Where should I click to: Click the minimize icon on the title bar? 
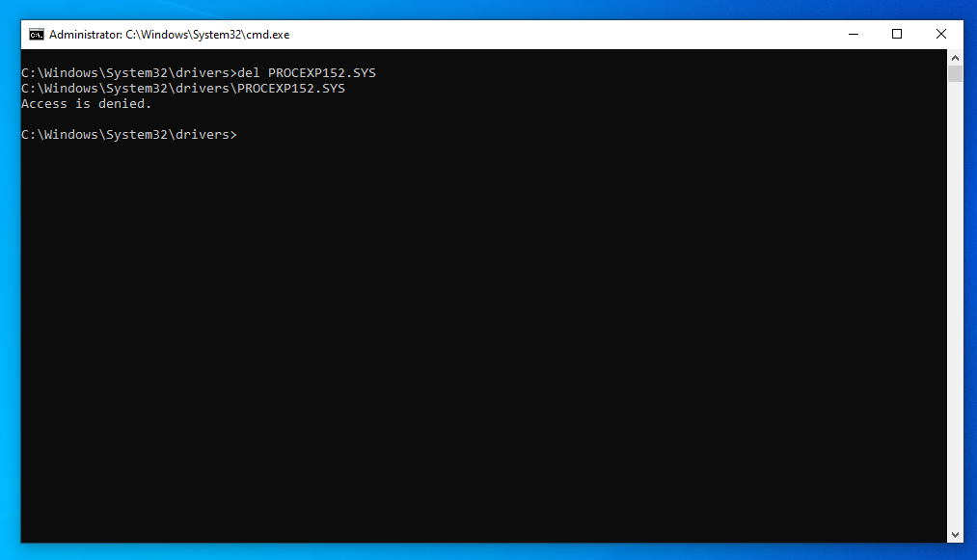[853, 34]
